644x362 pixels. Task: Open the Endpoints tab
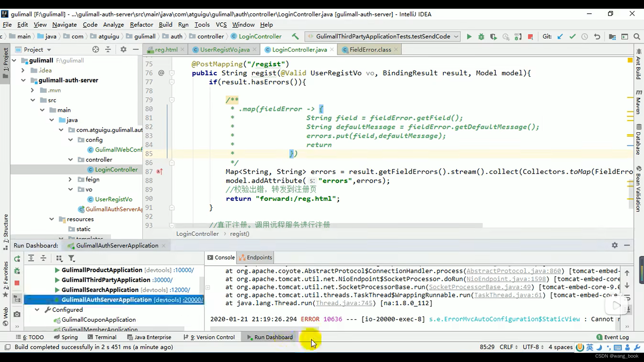pos(256,257)
